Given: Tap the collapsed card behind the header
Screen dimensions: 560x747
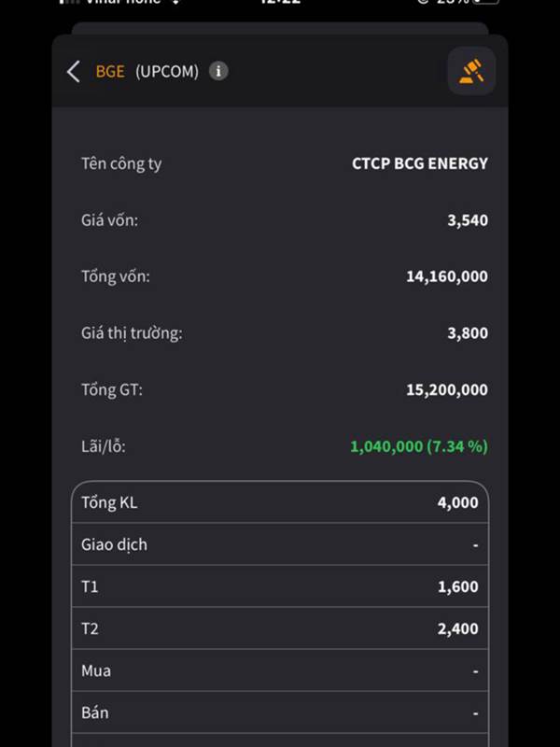Looking at the screenshot, I should point(280,28).
